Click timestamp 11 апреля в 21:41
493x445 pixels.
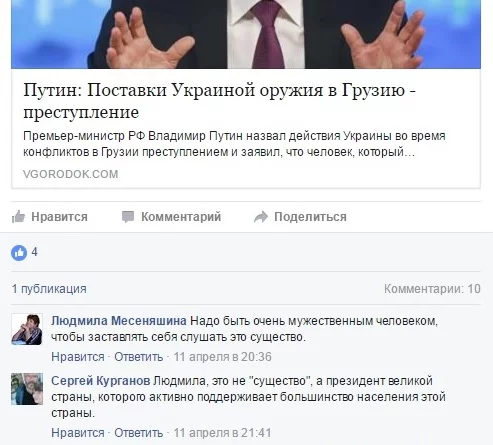(222, 433)
